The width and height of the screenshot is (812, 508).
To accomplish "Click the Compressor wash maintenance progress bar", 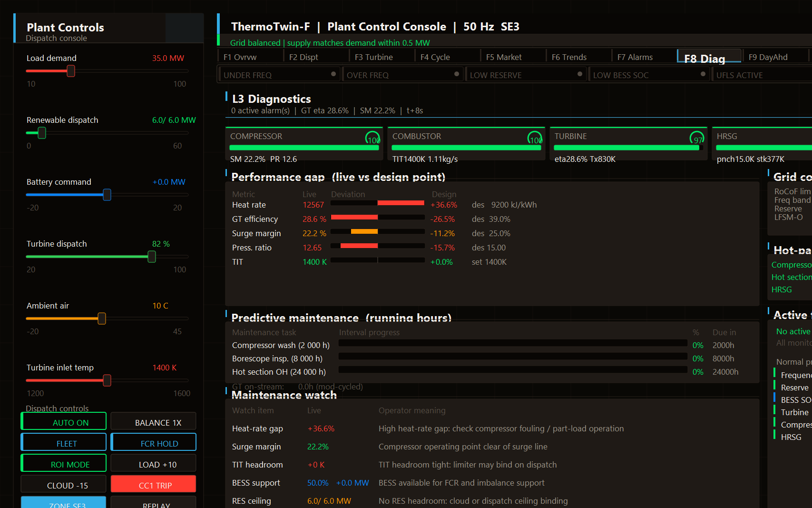I will pos(513,343).
